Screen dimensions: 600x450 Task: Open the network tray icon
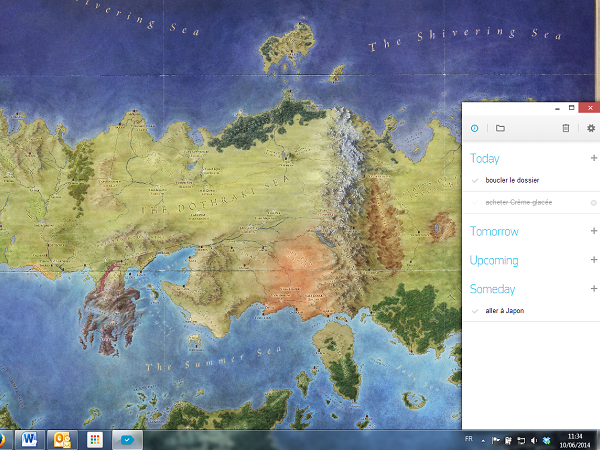click(521, 440)
